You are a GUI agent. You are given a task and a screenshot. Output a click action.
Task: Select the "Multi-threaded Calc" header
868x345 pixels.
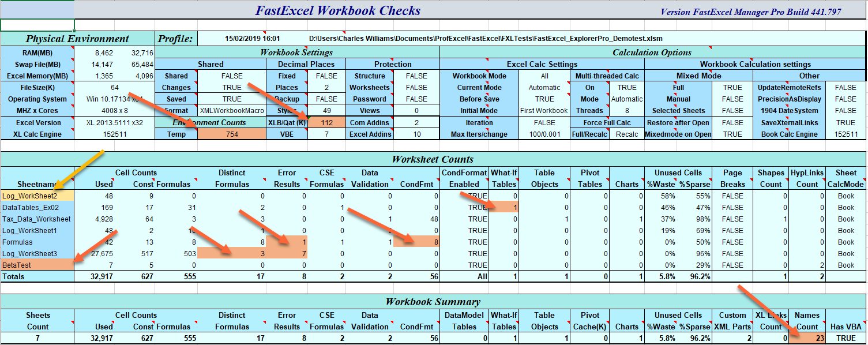click(x=607, y=76)
